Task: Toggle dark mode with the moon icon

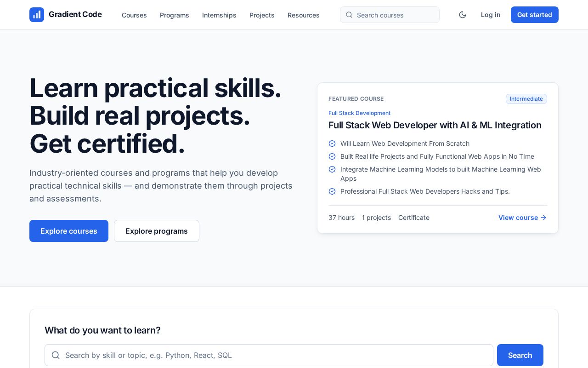Action: pyautogui.click(x=463, y=15)
